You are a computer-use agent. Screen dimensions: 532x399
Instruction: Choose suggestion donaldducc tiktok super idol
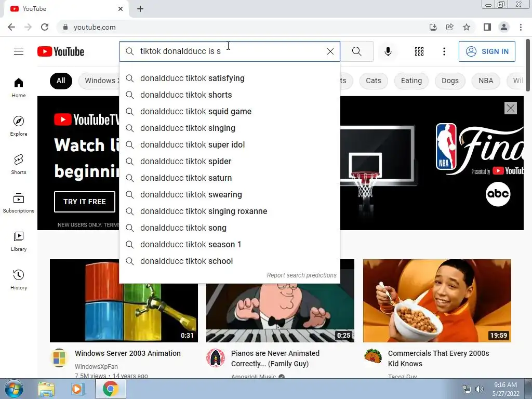click(230, 145)
